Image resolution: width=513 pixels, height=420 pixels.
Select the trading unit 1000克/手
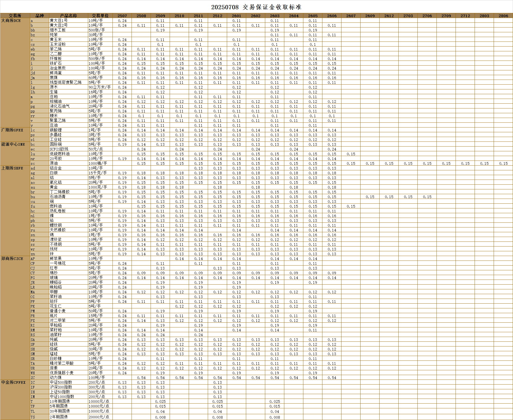coord(98,187)
